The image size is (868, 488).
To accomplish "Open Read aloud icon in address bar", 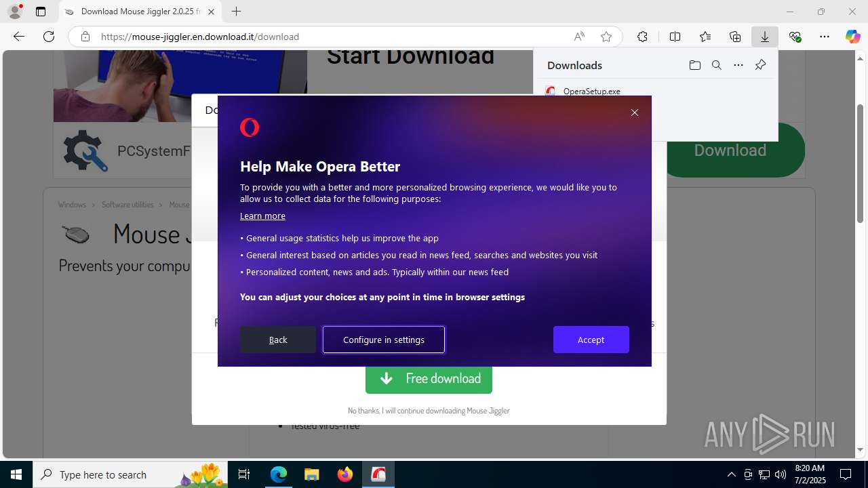I will click(x=579, y=37).
